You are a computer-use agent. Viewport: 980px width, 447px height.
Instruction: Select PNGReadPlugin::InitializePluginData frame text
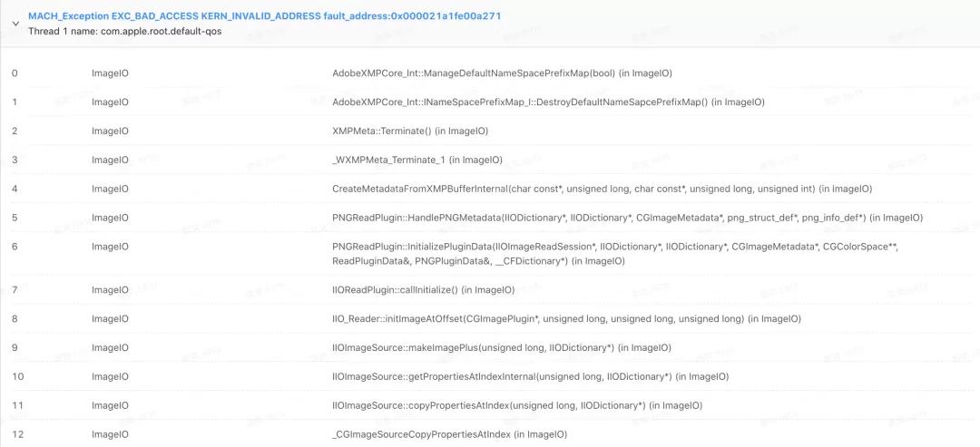[x=615, y=254]
